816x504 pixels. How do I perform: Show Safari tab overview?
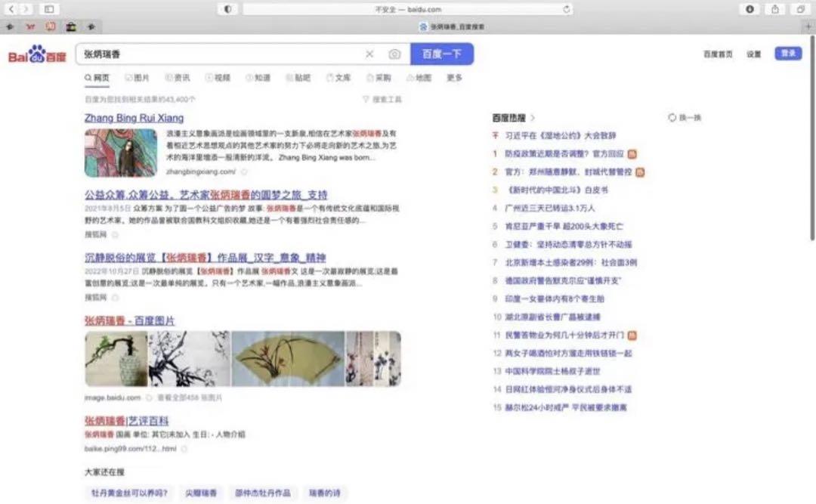(x=800, y=9)
